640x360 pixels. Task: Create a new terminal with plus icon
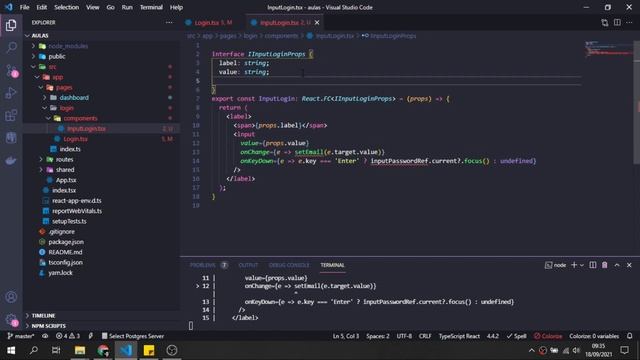click(x=574, y=265)
